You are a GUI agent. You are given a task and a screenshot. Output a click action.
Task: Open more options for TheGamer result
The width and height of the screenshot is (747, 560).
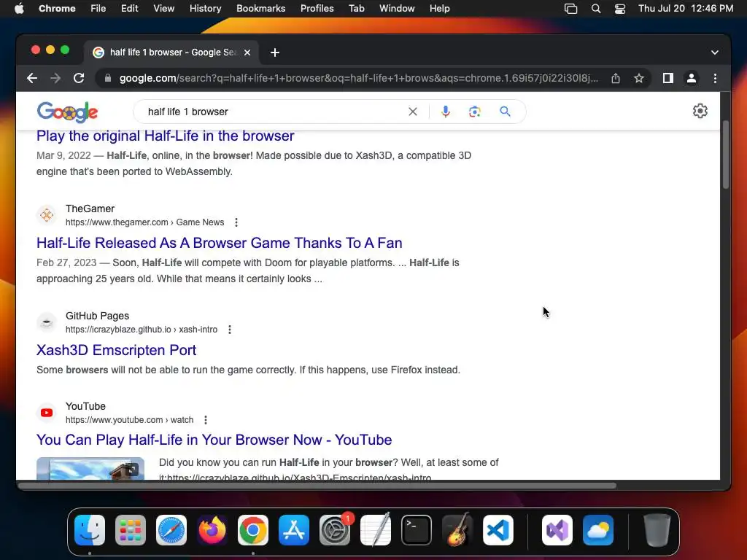pos(236,222)
